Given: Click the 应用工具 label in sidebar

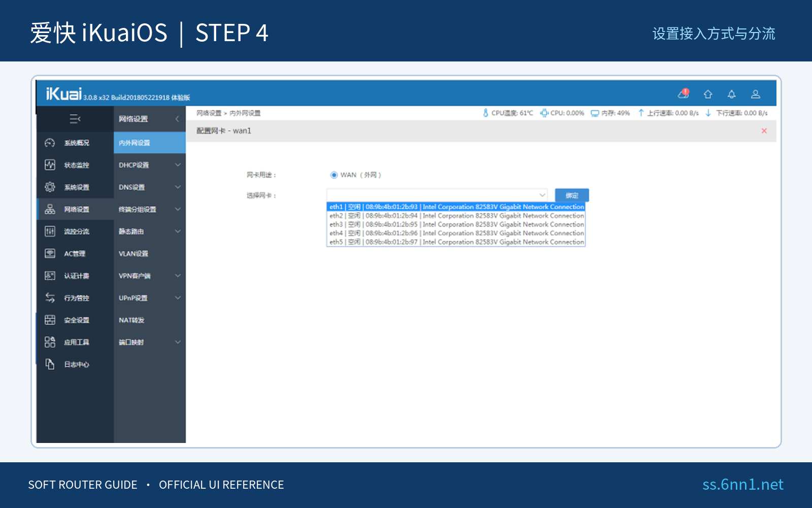Looking at the screenshot, I should [x=77, y=342].
